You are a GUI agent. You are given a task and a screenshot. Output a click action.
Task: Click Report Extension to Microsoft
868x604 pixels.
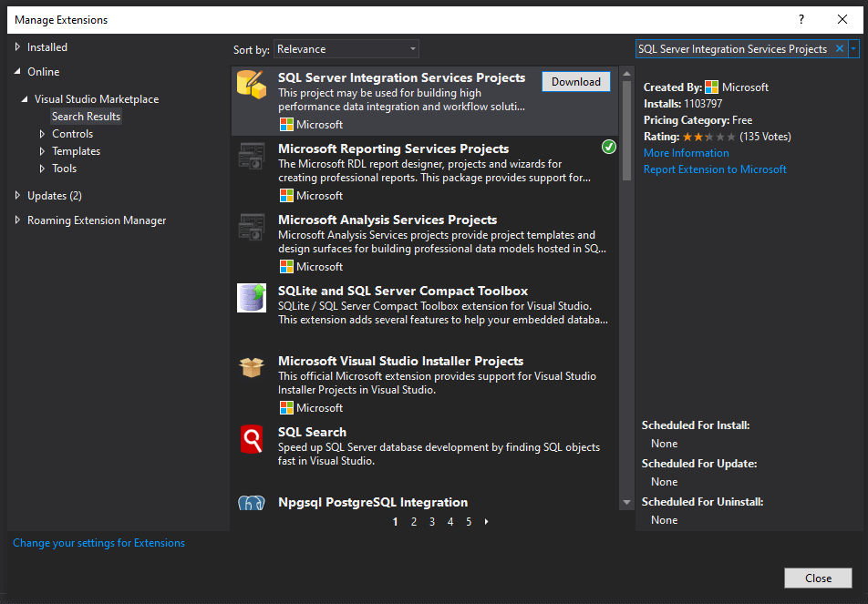point(715,169)
